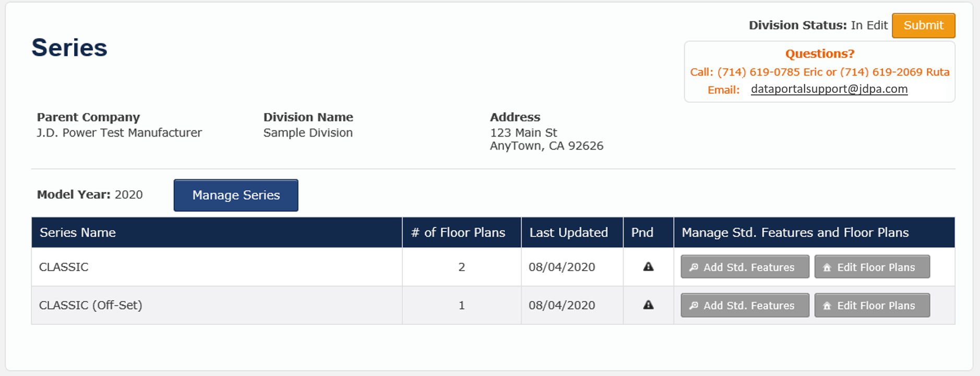Click the orange Questions? heading

(x=819, y=54)
